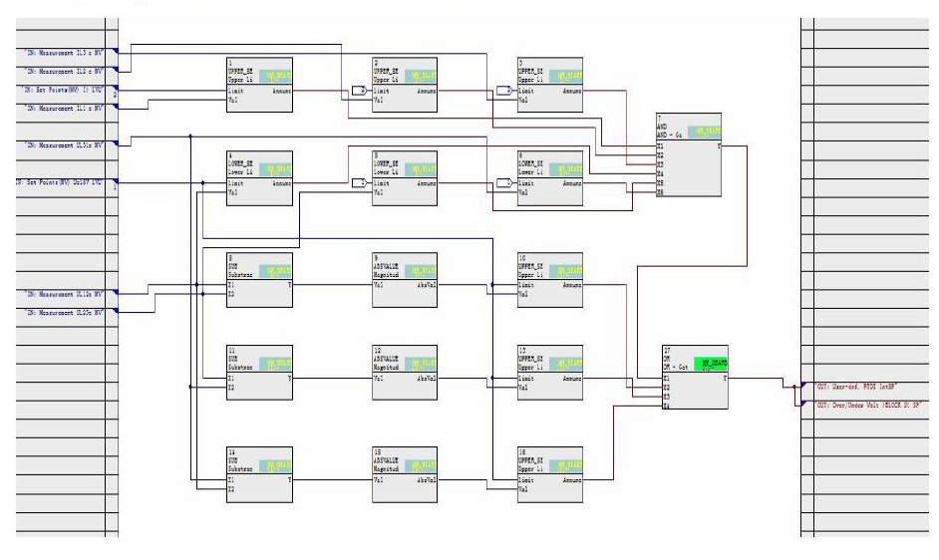Select block 6 lower limit function block
Screen dimensions: 939x560
coord(550,178)
